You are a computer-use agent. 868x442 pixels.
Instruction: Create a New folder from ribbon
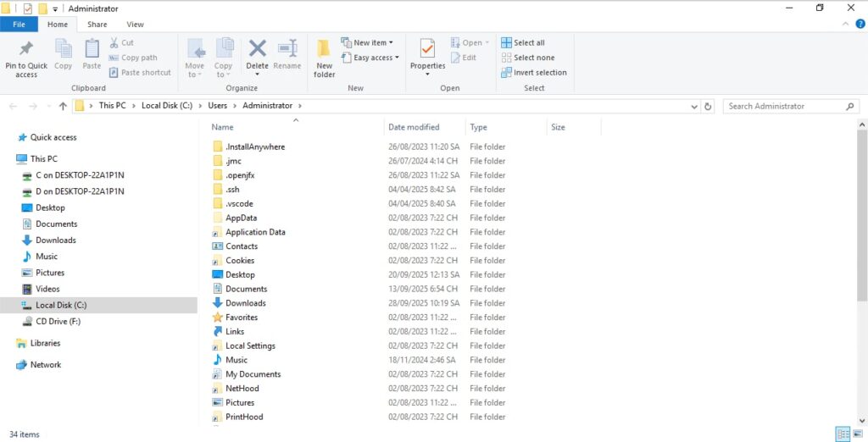pyautogui.click(x=324, y=58)
